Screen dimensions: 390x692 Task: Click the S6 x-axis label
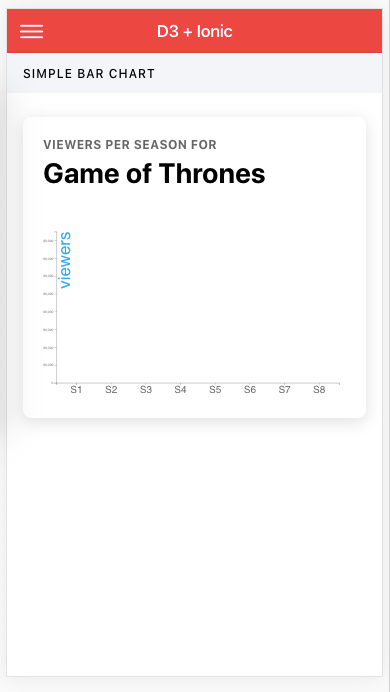(250, 390)
